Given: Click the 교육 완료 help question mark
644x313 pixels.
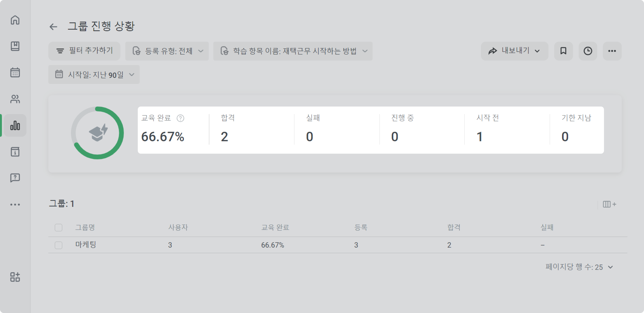Looking at the screenshot, I should [180, 118].
